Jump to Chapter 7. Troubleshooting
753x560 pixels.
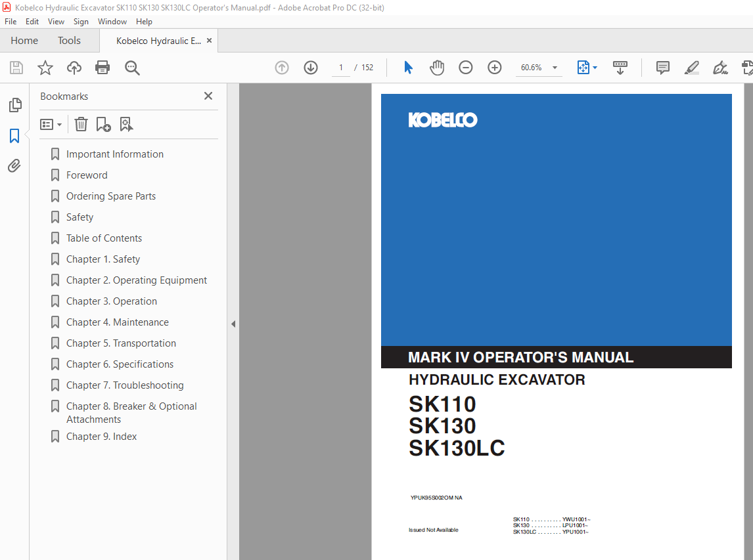(x=125, y=385)
